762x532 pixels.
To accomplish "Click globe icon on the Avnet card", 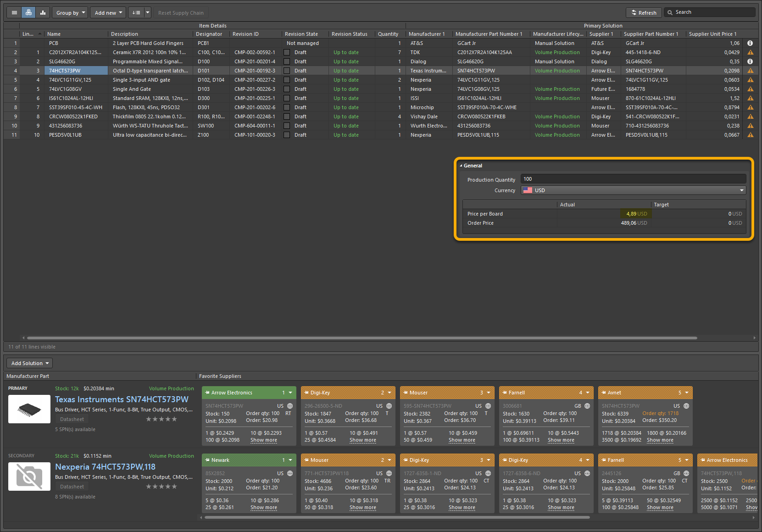I will 686,406.
